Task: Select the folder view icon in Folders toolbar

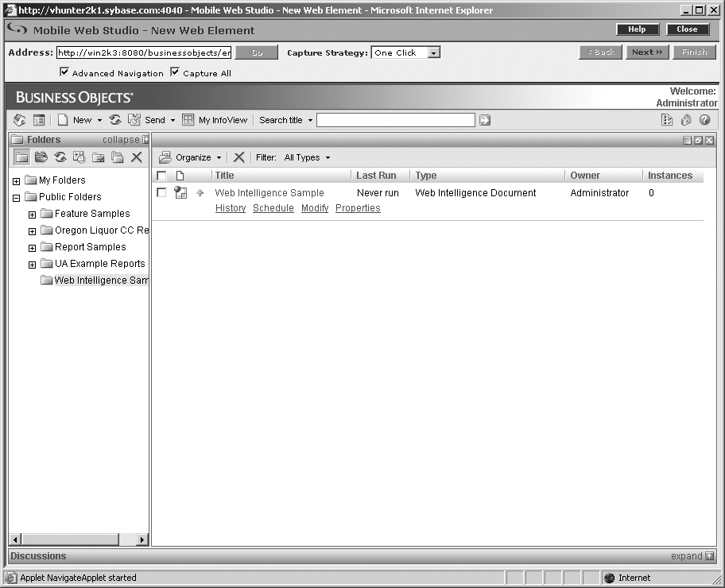Action: tap(21, 157)
